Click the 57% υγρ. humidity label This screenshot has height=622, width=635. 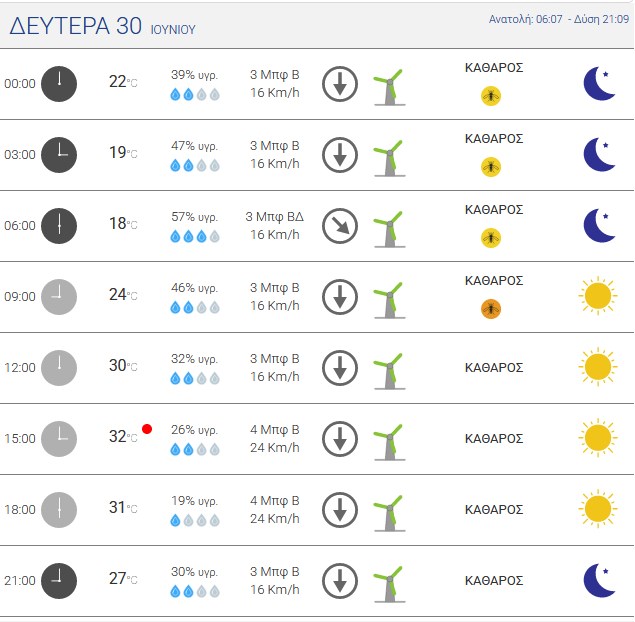point(194,217)
